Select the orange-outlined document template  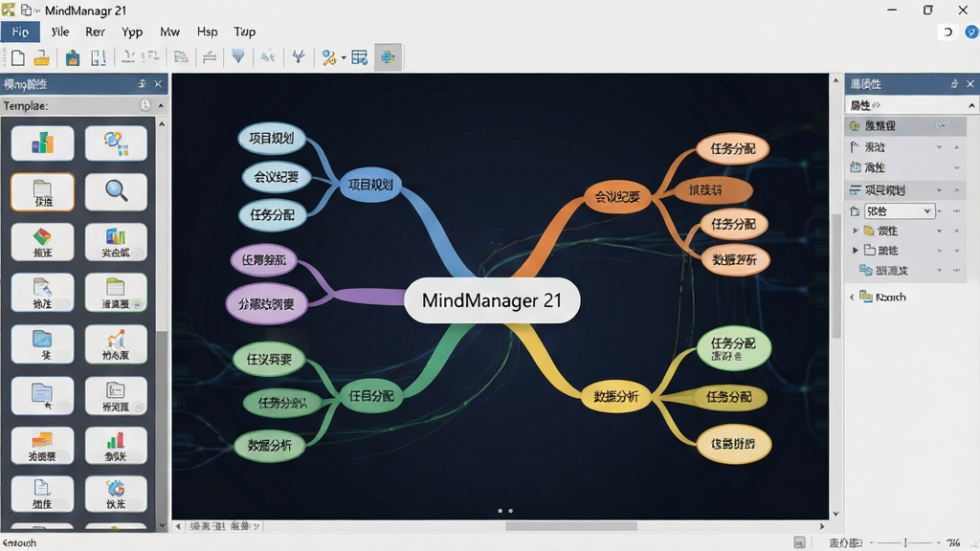[x=42, y=191]
